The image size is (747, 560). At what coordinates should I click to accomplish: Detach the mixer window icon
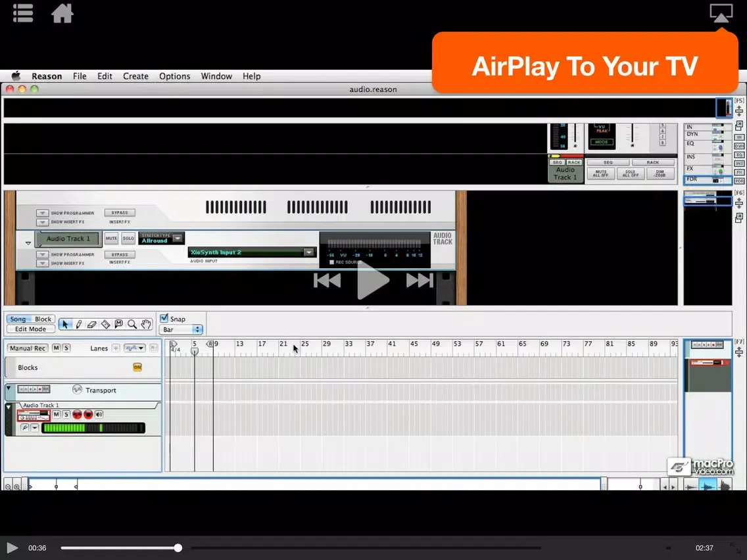tap(739, 126)
